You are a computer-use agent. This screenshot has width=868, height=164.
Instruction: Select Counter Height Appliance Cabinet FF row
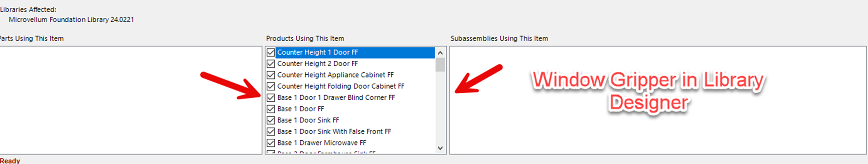click(x=335, y=75)
